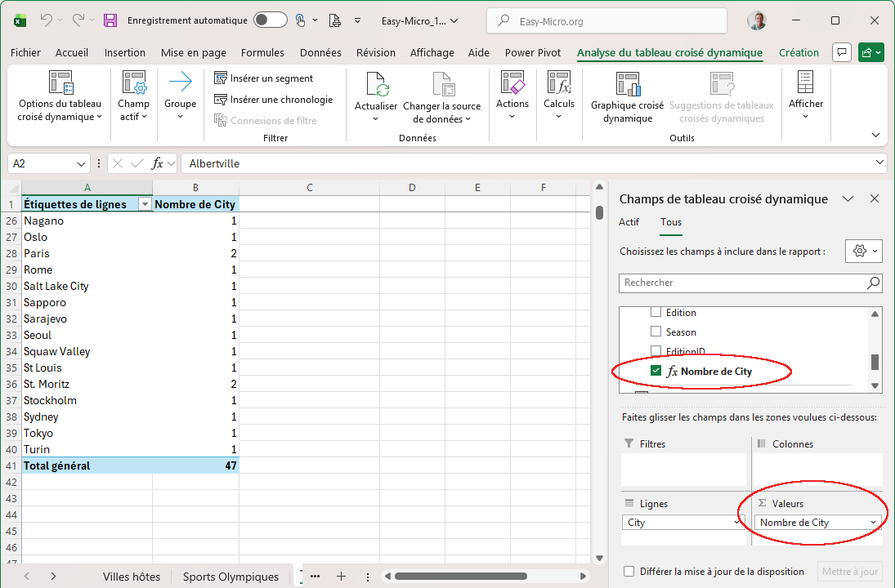This screenshot has height=588, width=895.
Task: Click Insérer un segment
Action: tap(263, 78)
